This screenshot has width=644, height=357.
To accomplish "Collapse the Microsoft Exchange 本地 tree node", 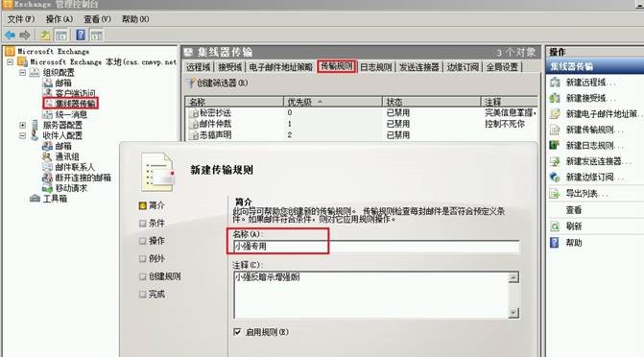I will [11, 62].
